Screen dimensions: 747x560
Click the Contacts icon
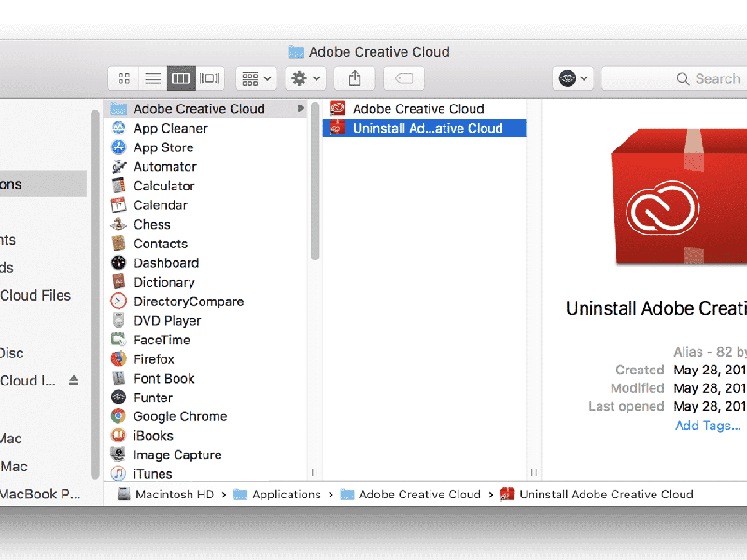119,244
